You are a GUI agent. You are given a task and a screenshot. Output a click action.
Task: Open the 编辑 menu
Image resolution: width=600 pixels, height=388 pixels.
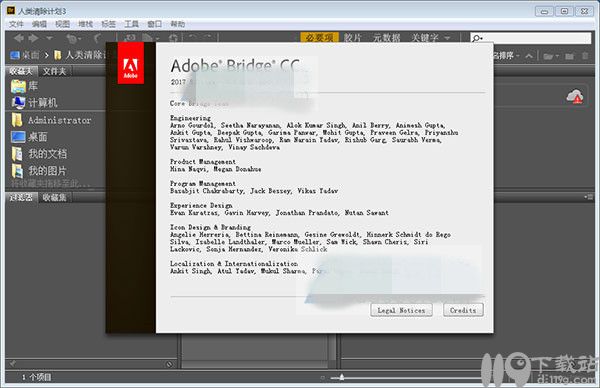coord(39,24)
